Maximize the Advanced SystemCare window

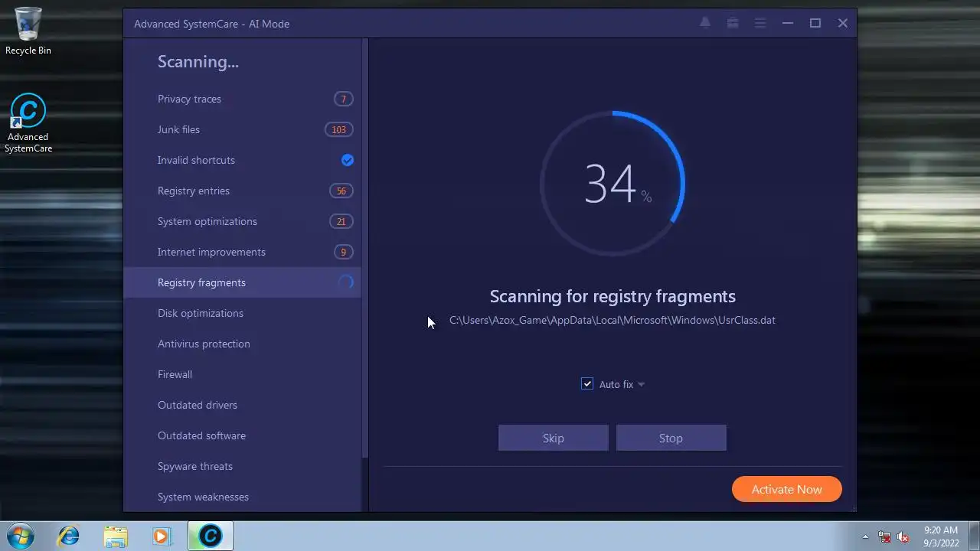pos(815,23)
